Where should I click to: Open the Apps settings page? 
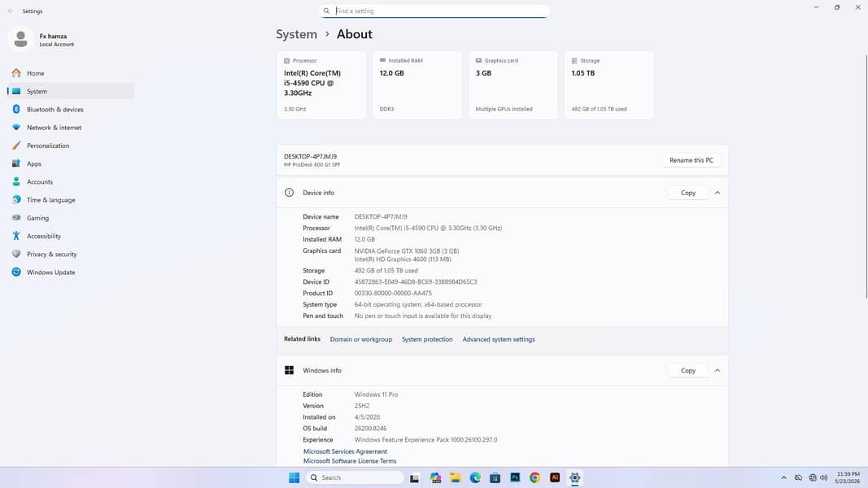(x=70, y=163)
